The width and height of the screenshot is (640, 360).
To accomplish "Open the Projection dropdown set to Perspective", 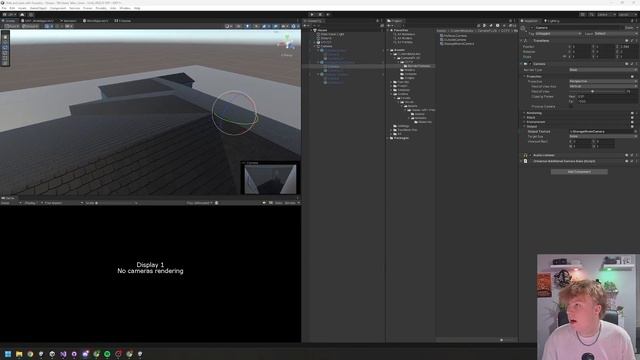I will [x=602, y=81].
